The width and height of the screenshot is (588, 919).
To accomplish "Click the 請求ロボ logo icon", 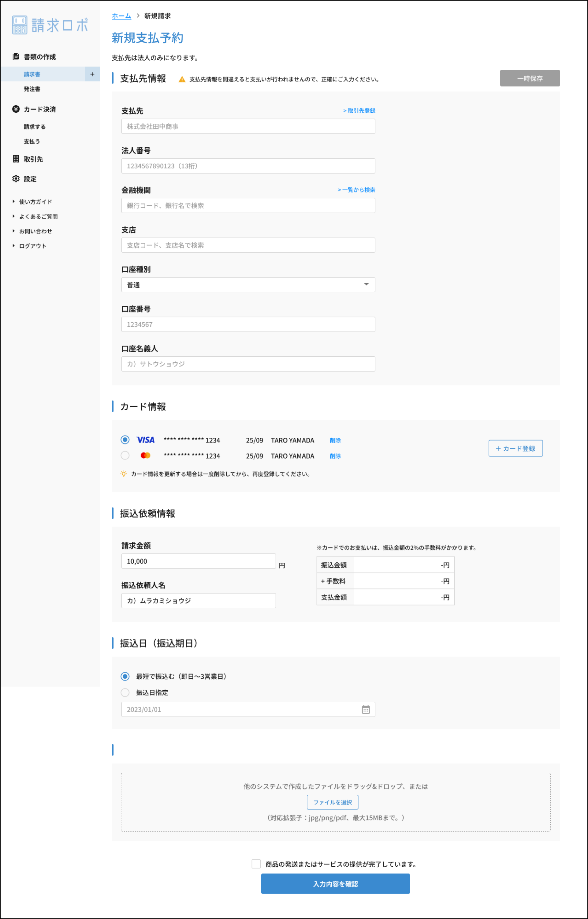I will coord(20,25).
